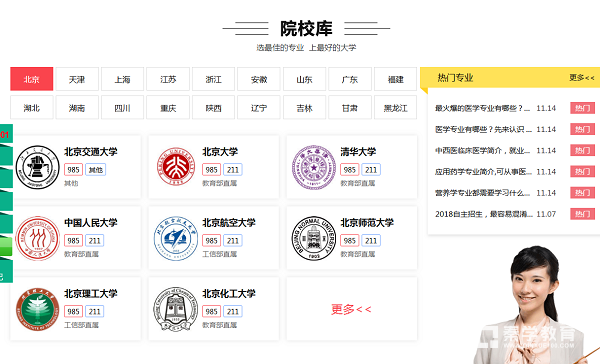Viewport: 600px width, 364px height.
Task: Open the Renmin University red logo
Action: coord(38,238)
